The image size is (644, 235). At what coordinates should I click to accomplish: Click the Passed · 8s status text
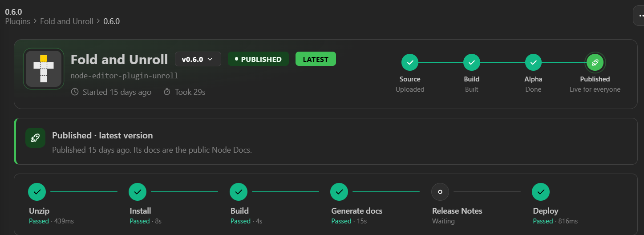[145, 221]
